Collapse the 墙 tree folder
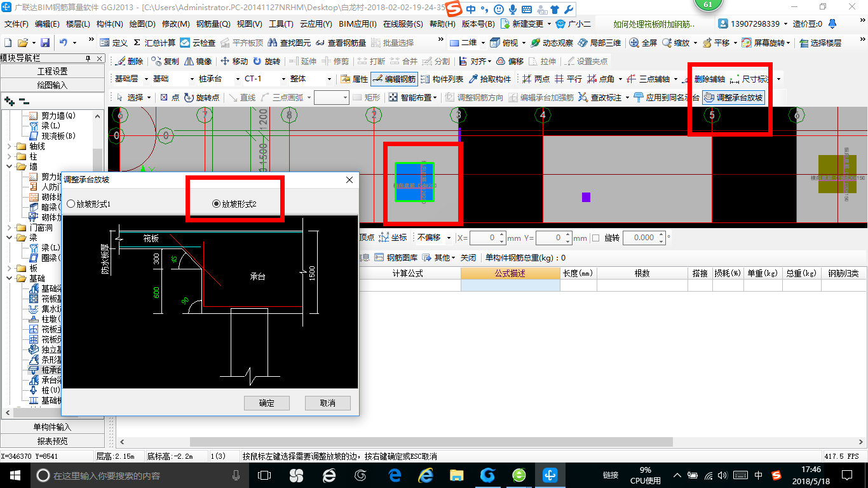This screenshot has width=868, height=488. point(9,166)
